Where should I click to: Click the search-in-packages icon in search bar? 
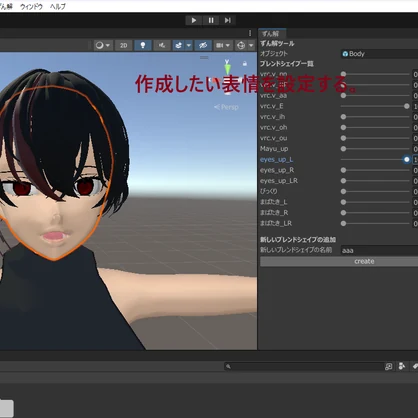tap(389, 366)
